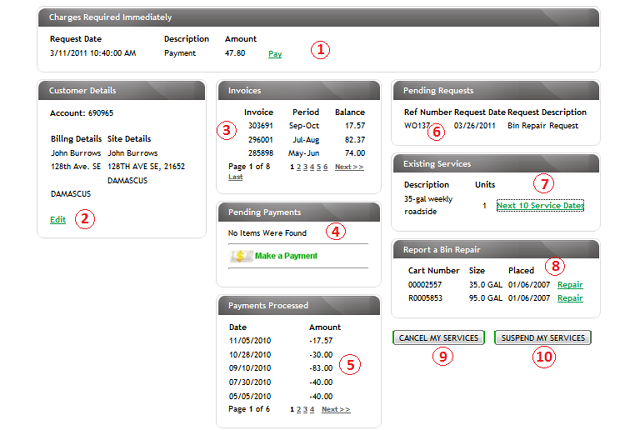The image size is (640, 430).
Task: Select invoice number 296001
Action: coord(260,140)
